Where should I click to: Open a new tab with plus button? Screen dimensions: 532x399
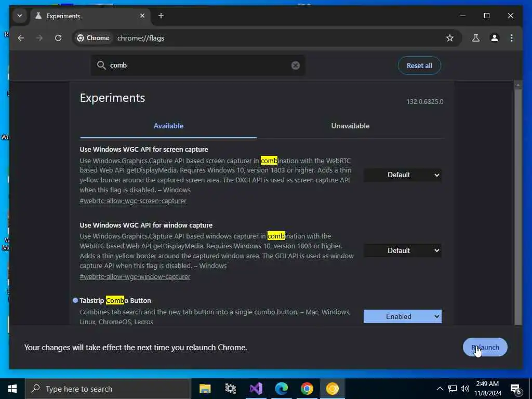(x=161, y=16)
